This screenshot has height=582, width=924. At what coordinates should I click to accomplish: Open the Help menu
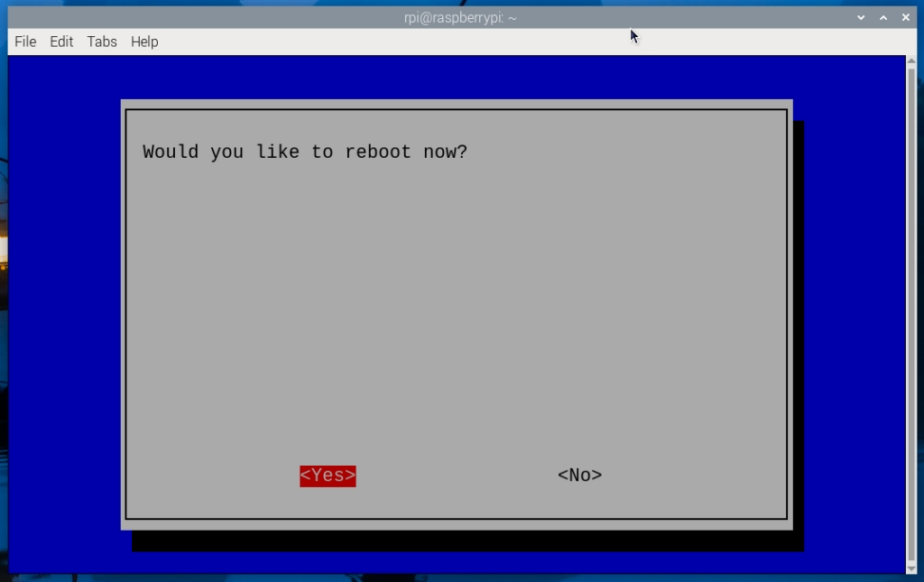tap(144, 42)
